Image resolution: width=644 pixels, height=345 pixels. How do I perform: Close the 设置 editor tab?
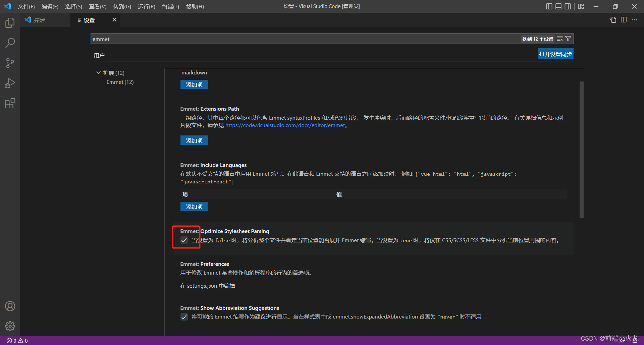point(114,20)
